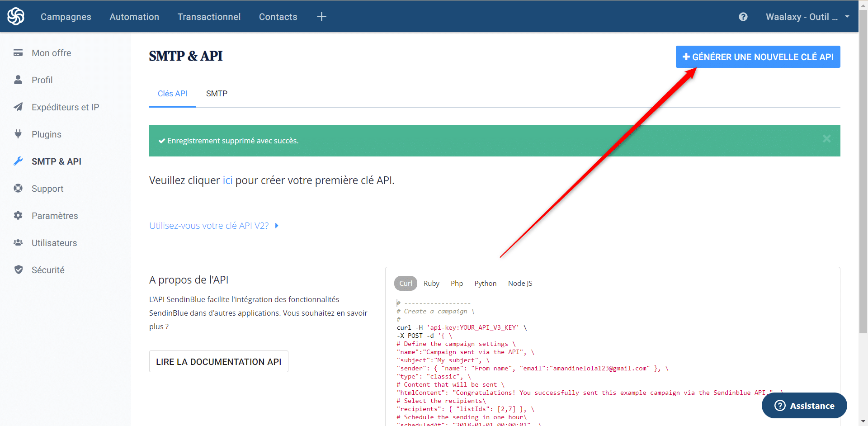Expand the Waalaxy account dropdown
The width and height of the screenshot is (868, 426).
pyautogui.click(x=808, y=17)
